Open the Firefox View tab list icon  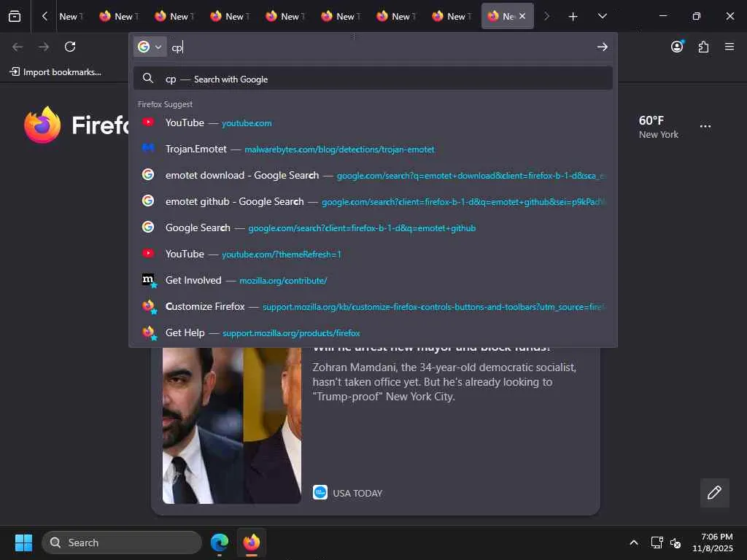(x=15, y=16)
